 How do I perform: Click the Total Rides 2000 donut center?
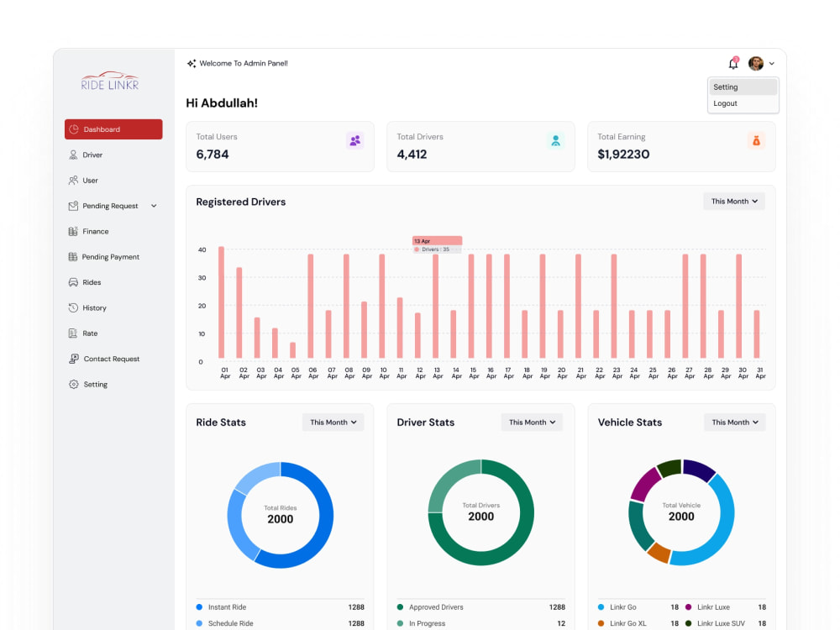(281, 515)
